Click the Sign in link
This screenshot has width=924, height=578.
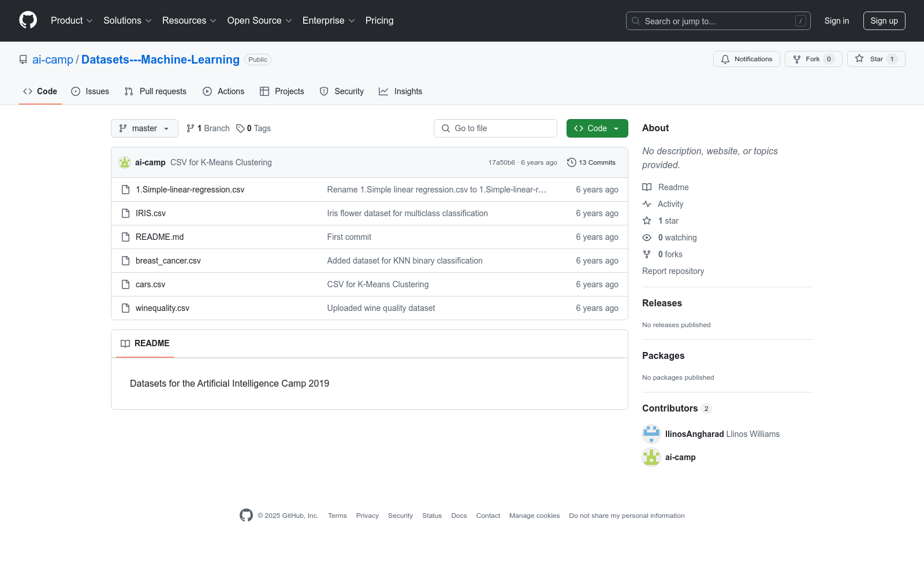pyautogui.click(x=837, y=21)
